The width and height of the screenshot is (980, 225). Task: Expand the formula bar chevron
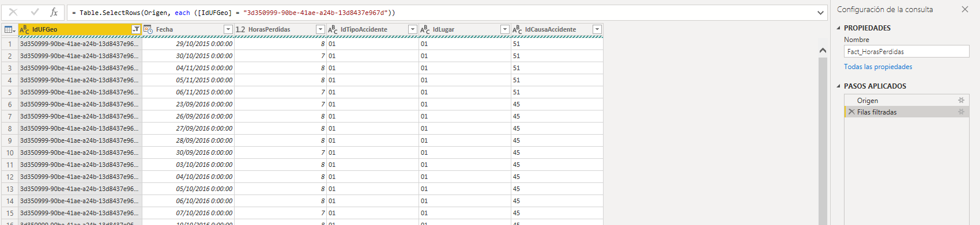pyautogui.click(x=821, y=13)
